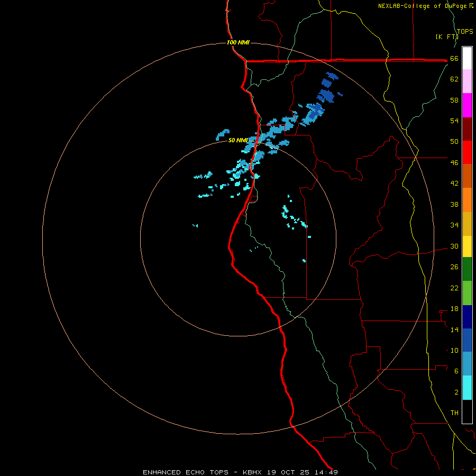Click the '22' legend value

pyautogui.click(x=454, y=288)
